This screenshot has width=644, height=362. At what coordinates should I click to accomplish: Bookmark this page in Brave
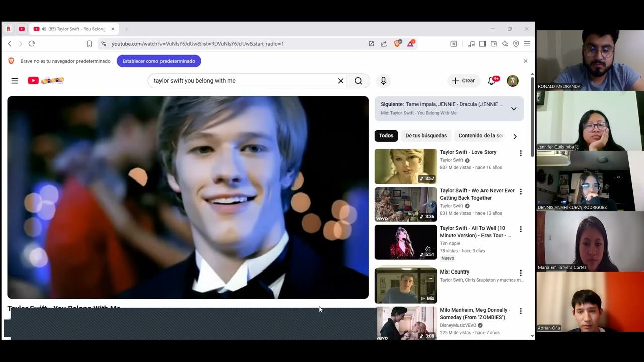pyautogui.click(x=89, y=44)
